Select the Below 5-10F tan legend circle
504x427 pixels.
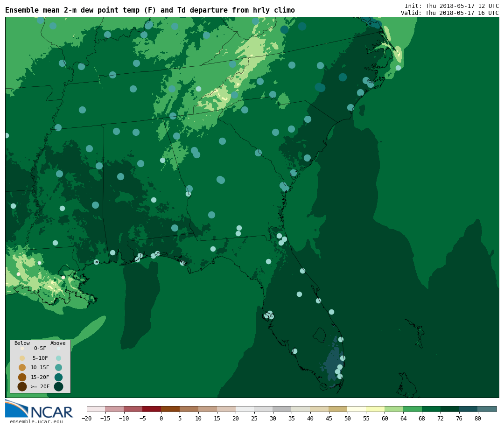tap(22, 358)
